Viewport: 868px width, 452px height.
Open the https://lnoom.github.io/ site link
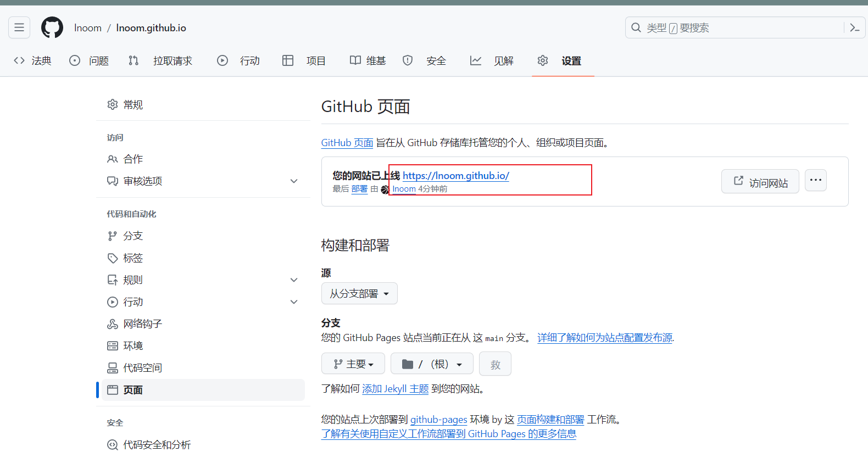pos(456,176)
